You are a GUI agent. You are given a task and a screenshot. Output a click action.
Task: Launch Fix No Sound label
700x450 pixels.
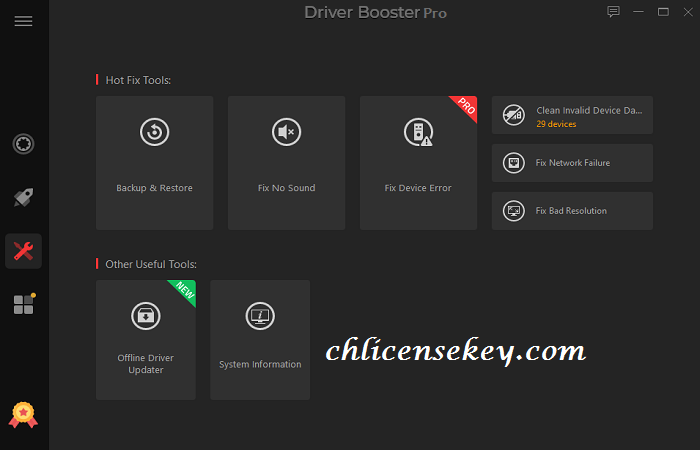coord(287,188)
